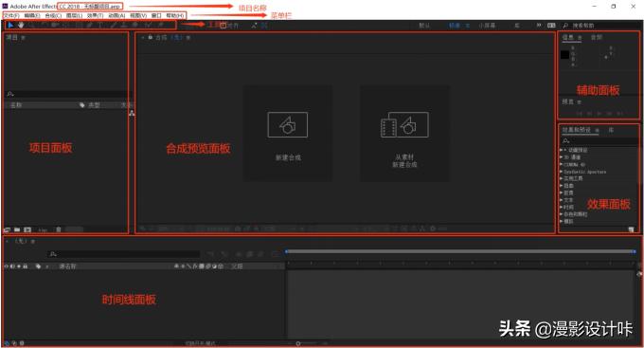Click the 新建合成 button
This screenshot has width=644, height=348.
288,134
